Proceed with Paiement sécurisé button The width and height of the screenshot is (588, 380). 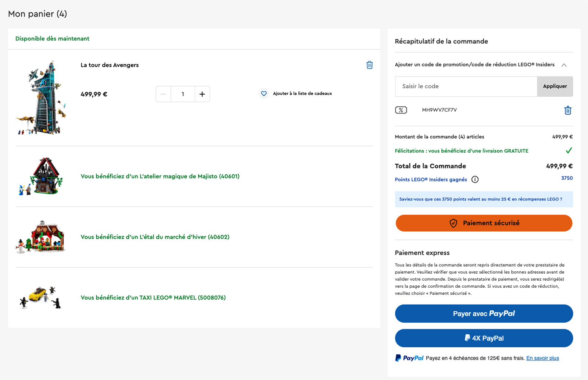tap(484, 223)
